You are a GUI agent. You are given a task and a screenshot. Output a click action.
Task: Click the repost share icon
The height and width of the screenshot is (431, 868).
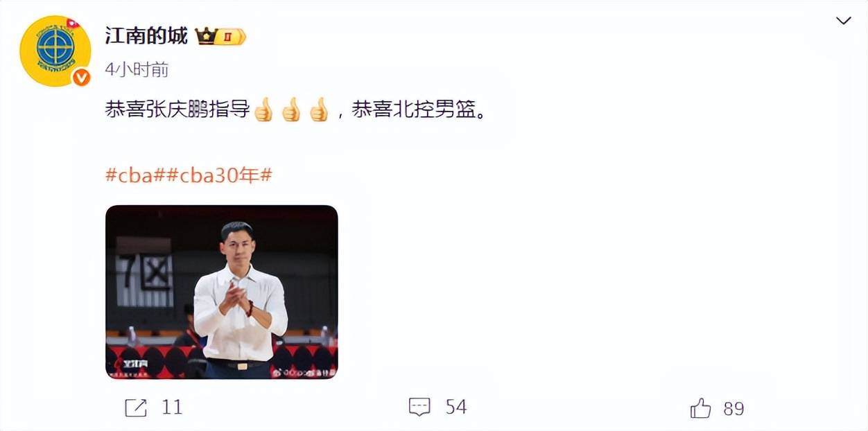point(136,407)
